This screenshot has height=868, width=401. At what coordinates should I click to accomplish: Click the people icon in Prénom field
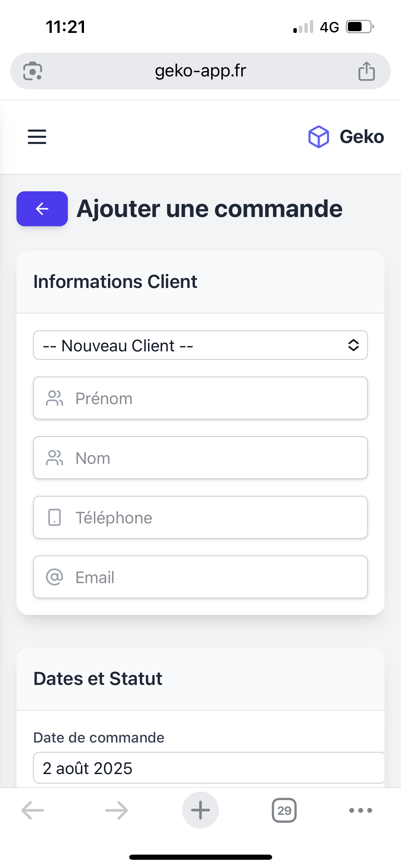click(54, 398)
